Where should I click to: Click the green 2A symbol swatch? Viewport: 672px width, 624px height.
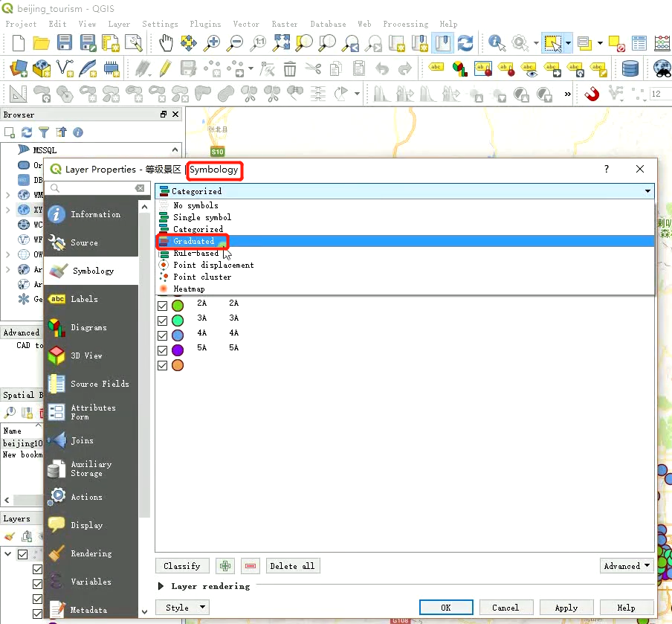pyautogui.click(x=178, y=306)
